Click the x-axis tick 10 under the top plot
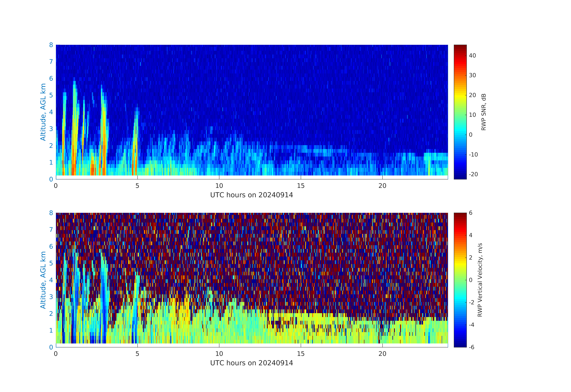The width and height of the screenshot is (571, 392). tap(219, 186)
